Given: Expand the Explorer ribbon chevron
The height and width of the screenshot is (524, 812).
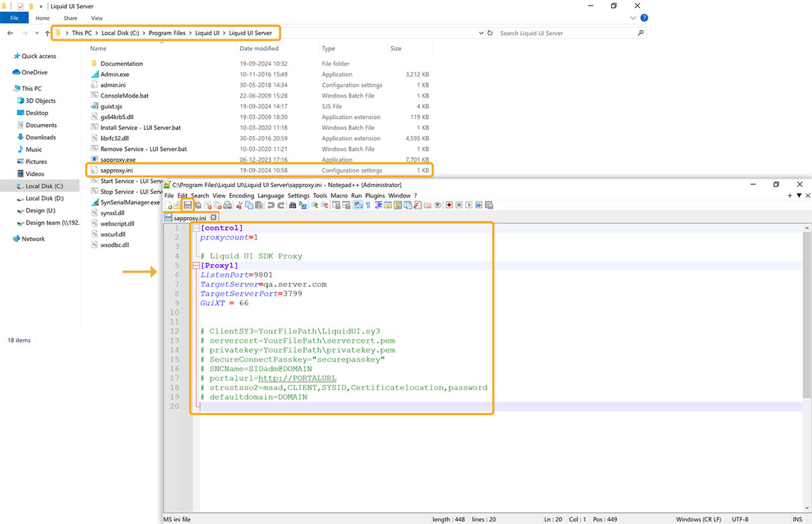Looking at the screenshot, I should 633,18.
